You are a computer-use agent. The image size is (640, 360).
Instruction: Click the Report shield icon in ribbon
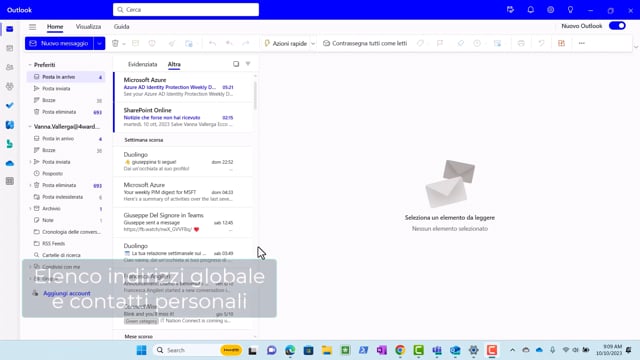pyautogui.click(x=152, y=43)
